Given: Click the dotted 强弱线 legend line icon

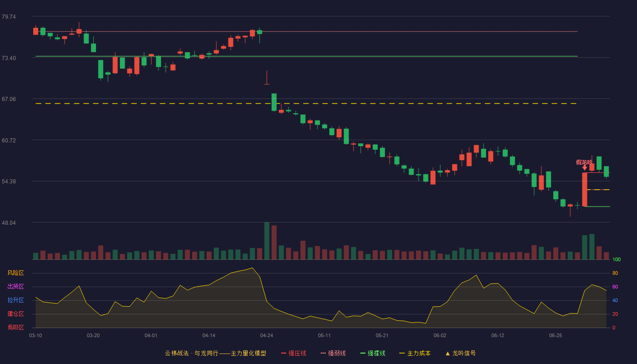Looking at the screenshot, I should coord(324,353).
